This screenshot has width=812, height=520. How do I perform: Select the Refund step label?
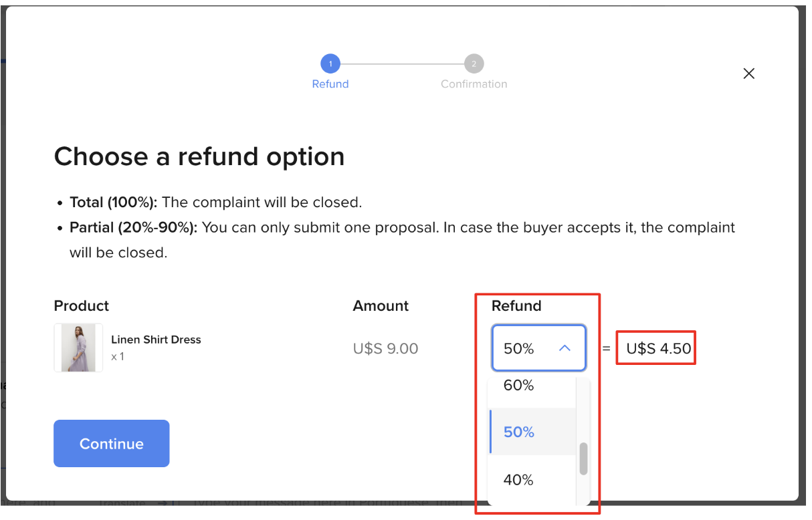[x=330, y=84]
